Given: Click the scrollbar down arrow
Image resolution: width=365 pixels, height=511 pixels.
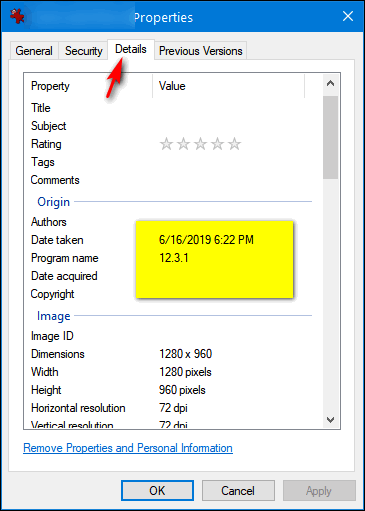Looking at the screenshot, I should point(330,420).
